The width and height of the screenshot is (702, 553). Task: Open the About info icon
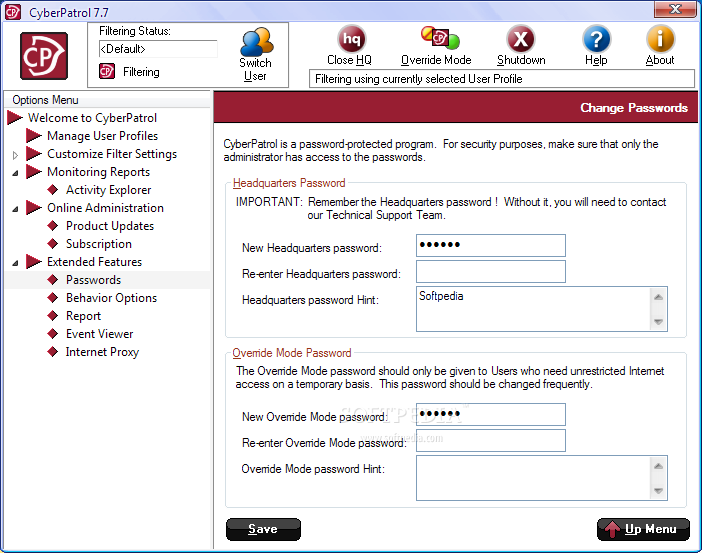tap(660, 39)
